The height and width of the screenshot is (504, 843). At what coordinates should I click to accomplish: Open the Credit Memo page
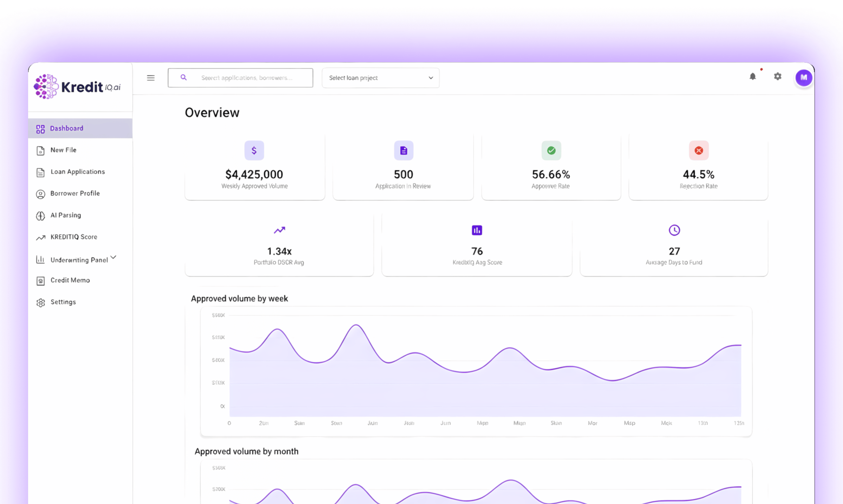70,280
